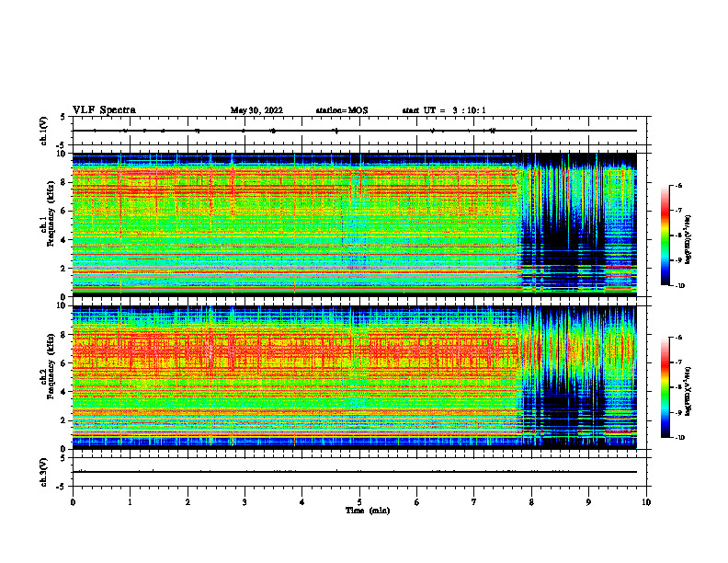Click the "Time (min)" axis title
This screenshot has height=563, width=728.
click(368, 511)
